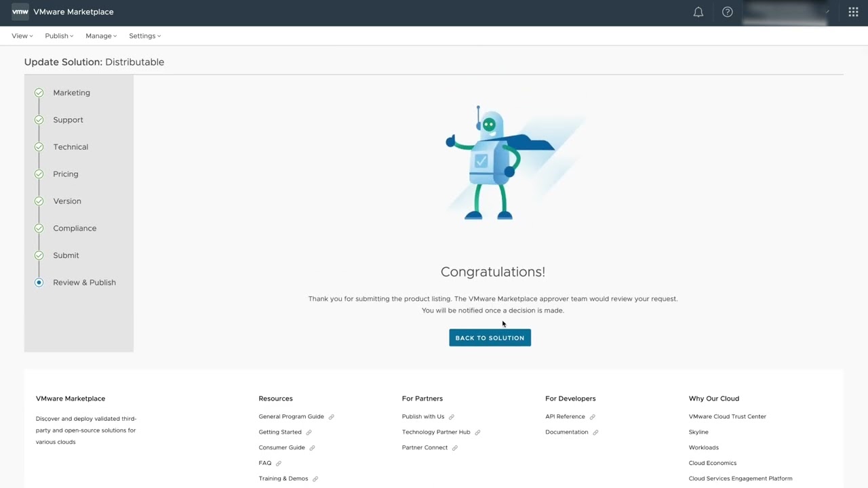
Task: Open the help question mark icon
Action: tap(727, 12)
